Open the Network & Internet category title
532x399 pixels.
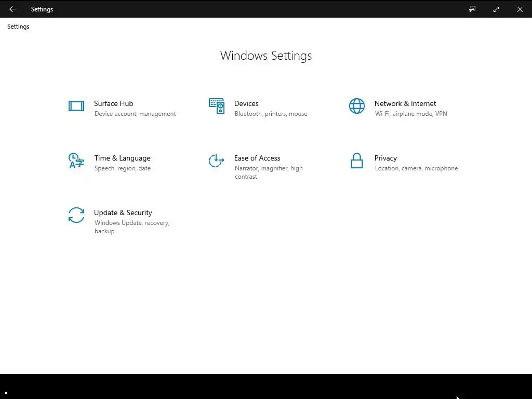click(x=405, y=103)
